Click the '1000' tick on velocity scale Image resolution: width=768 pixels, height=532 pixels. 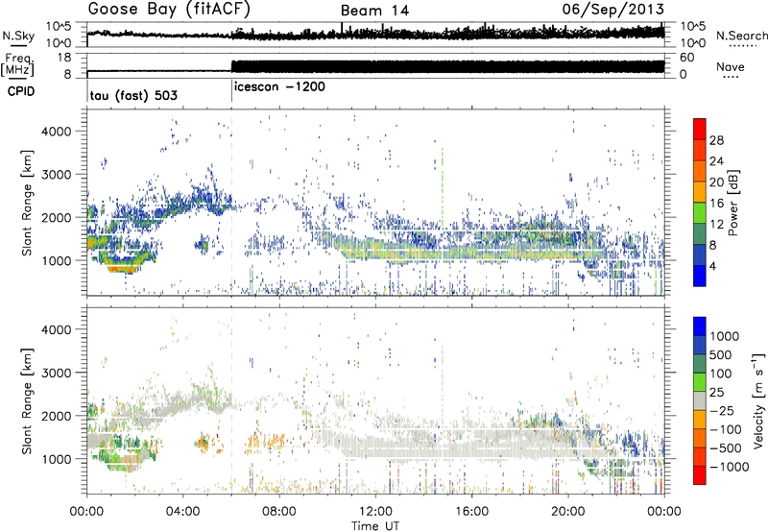coord(725,336)
